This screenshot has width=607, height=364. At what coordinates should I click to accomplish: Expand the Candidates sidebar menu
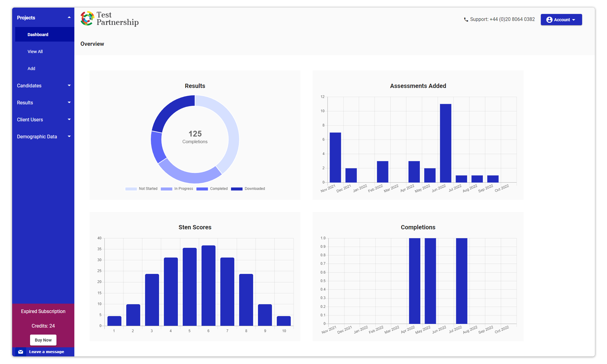tap(69, 86)
